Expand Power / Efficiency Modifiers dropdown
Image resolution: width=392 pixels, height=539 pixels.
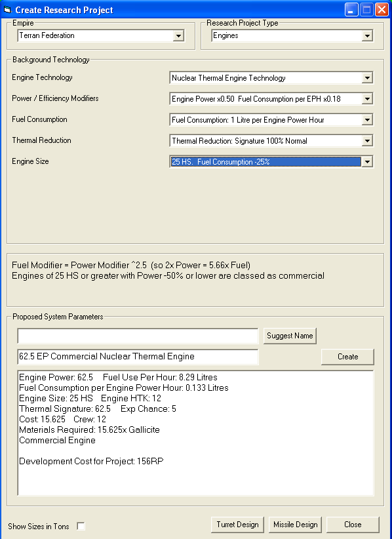[367, 99]
